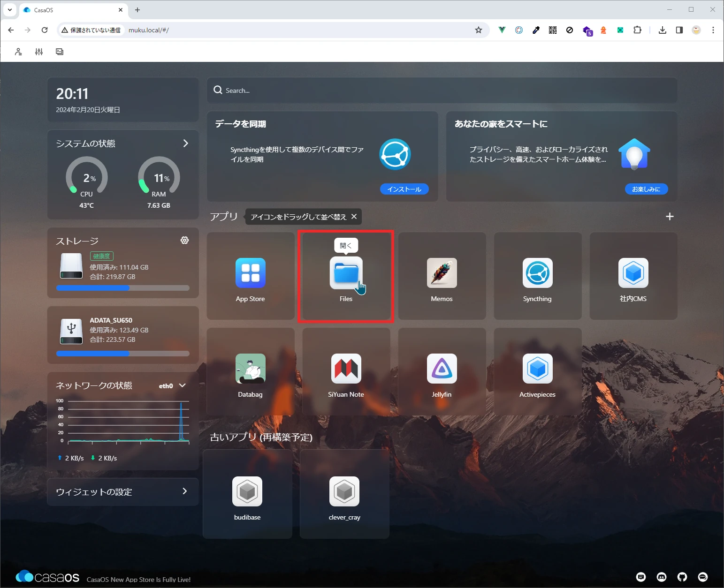
Task: Open the eth0 network interface dropdown
Action: point(173,385)
